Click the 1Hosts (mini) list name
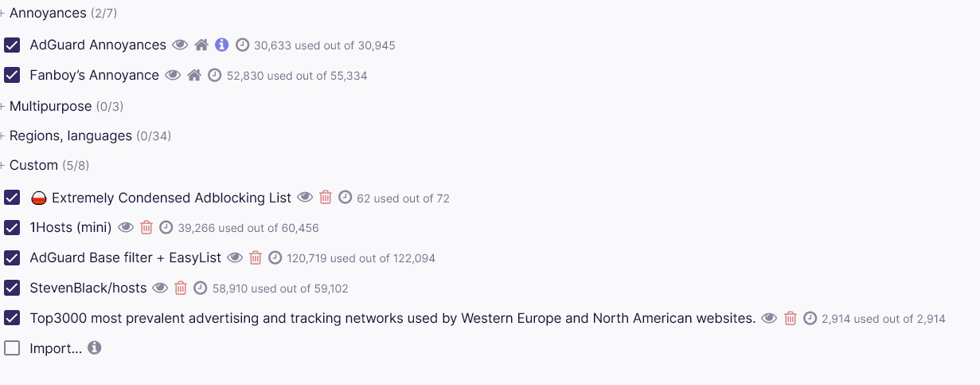This screenshot has height=385, width=980. click(x=71, y=228)
